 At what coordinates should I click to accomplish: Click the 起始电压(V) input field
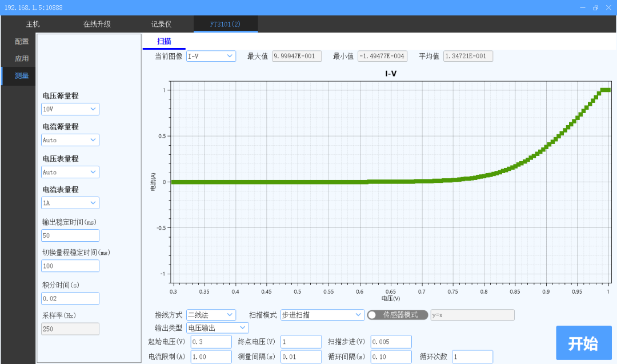[x=211, y=342]
